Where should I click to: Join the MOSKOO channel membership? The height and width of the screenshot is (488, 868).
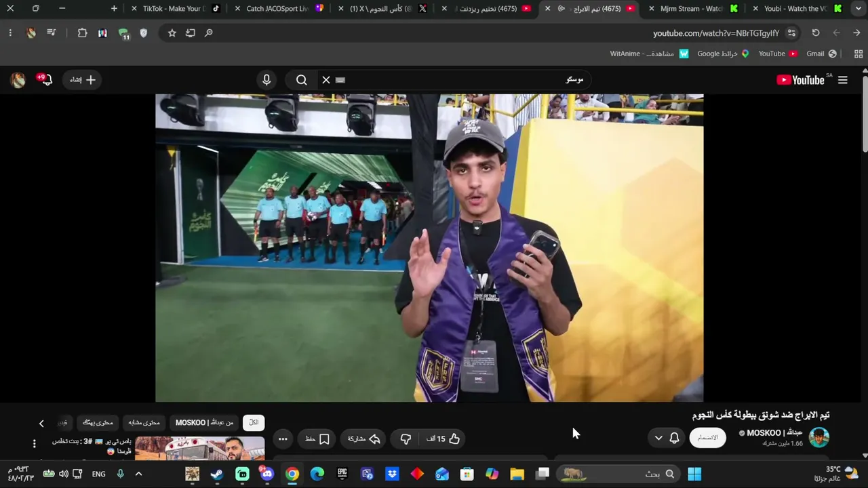click(707, 438)
